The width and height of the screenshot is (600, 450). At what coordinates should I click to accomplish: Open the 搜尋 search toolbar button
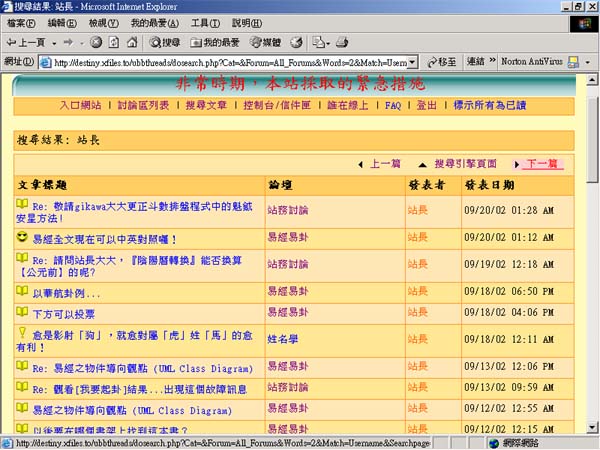[164, 42]
